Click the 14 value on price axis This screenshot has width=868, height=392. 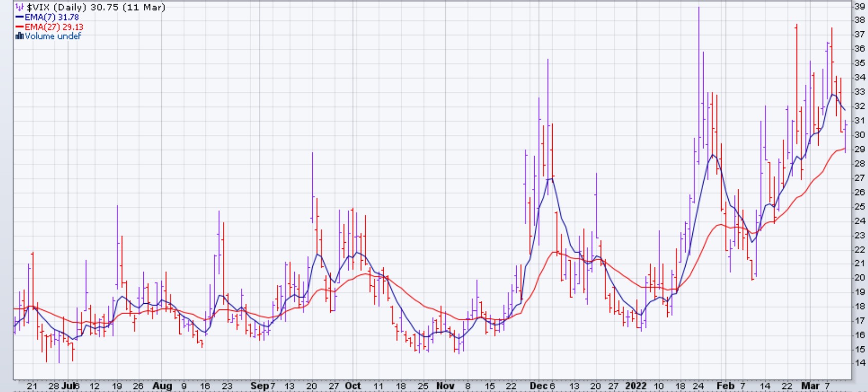tap(859, 363)
